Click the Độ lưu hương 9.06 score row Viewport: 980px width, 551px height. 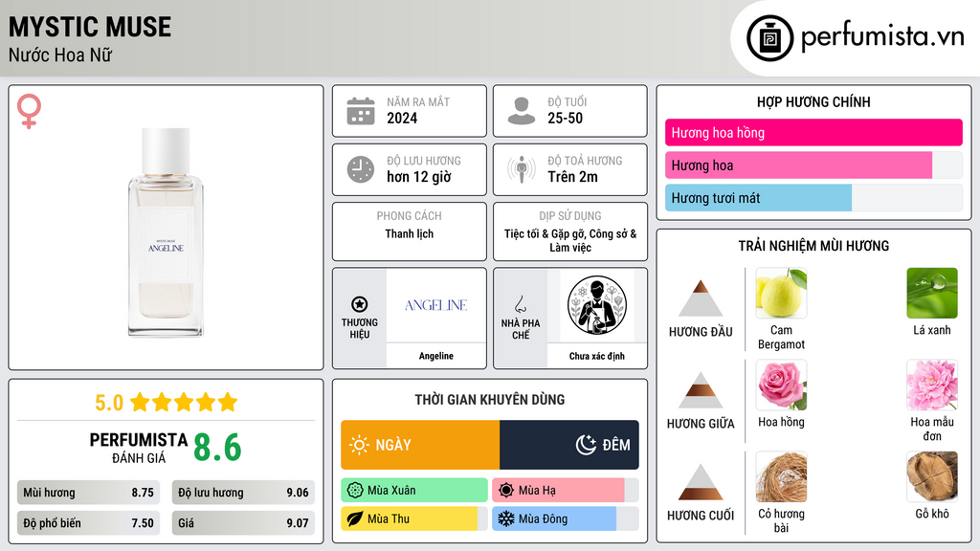click(243, 493)
